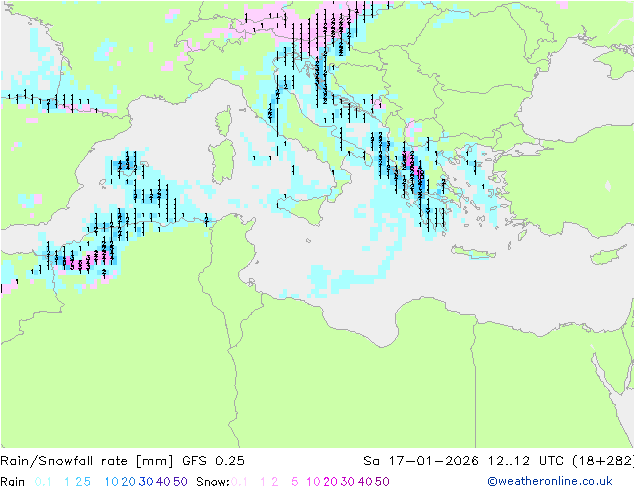Screen dimensions: 634x490
Task: Pick rain legend value 40
Action: tap(163, 482)
